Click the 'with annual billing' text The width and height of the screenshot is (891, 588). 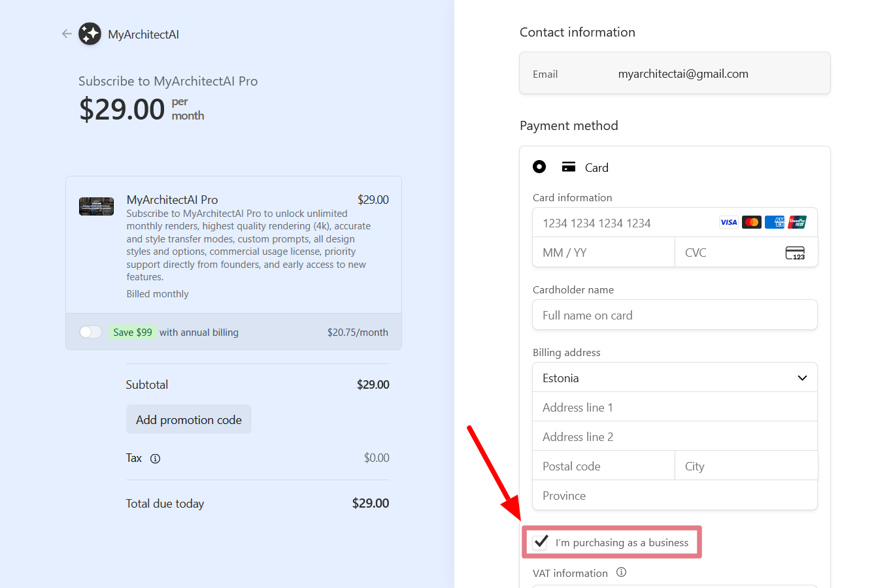[199, 333]
